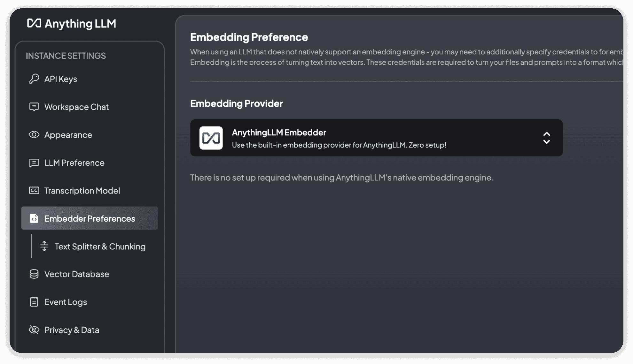The width and height of the screenshot is (633, 364).
Task: Click the Vector Database cylinder icon
Action: [34, 274]
